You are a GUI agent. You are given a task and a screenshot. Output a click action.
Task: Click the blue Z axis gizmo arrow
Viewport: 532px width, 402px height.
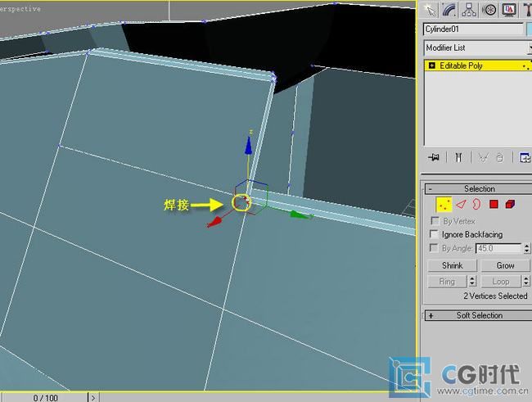tap(249, 147)
